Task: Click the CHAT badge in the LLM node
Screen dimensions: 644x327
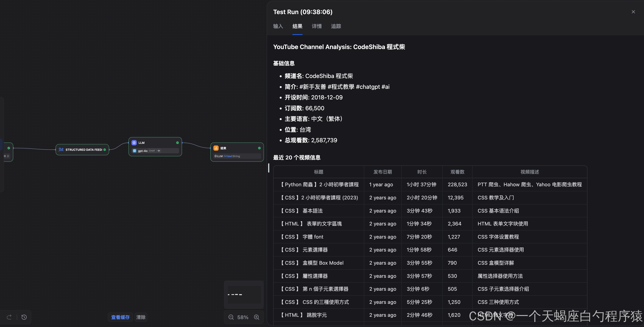Action: pyautogui.click(x=152, y=151)
